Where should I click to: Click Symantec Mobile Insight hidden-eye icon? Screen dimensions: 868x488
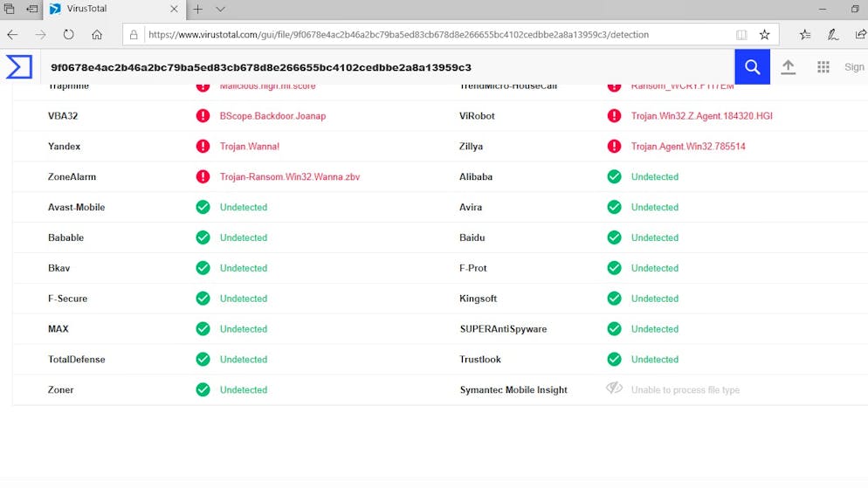(x=615, y=388)
